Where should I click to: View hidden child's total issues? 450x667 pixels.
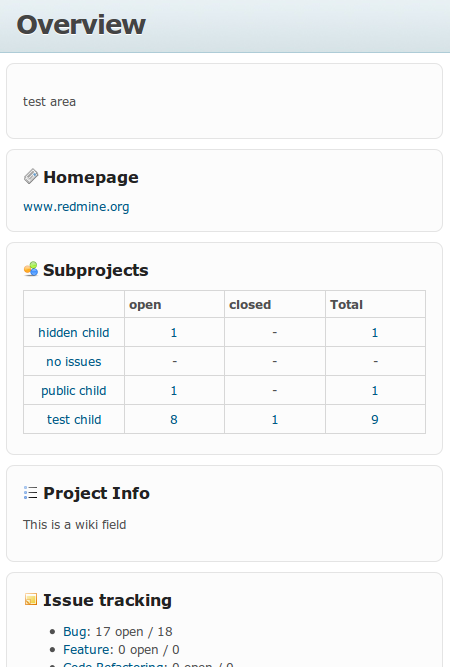pos(375,333)
